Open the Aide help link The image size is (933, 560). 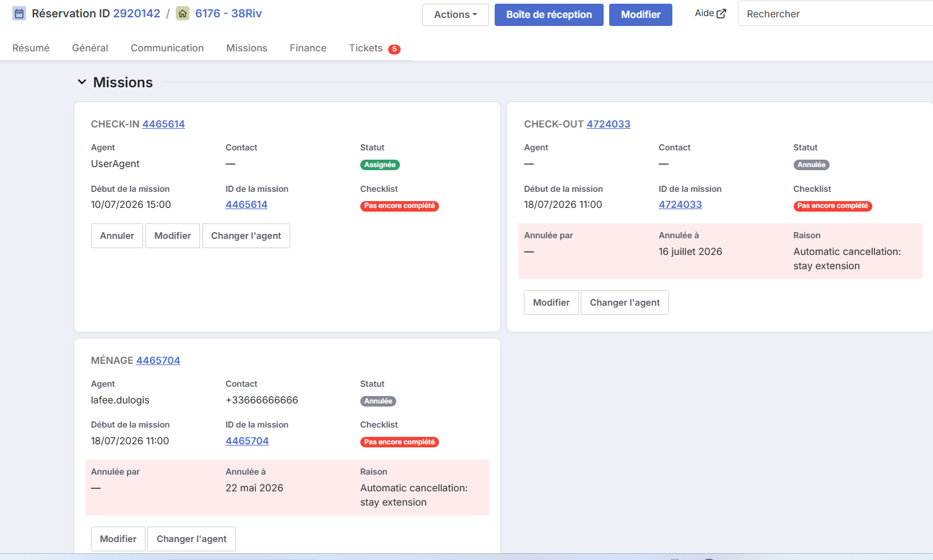pyautogui.click(x=710, y=14)
